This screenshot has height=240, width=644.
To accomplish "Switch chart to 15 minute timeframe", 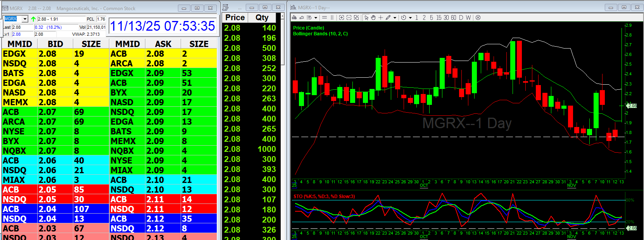I will (x=439, y=17).
